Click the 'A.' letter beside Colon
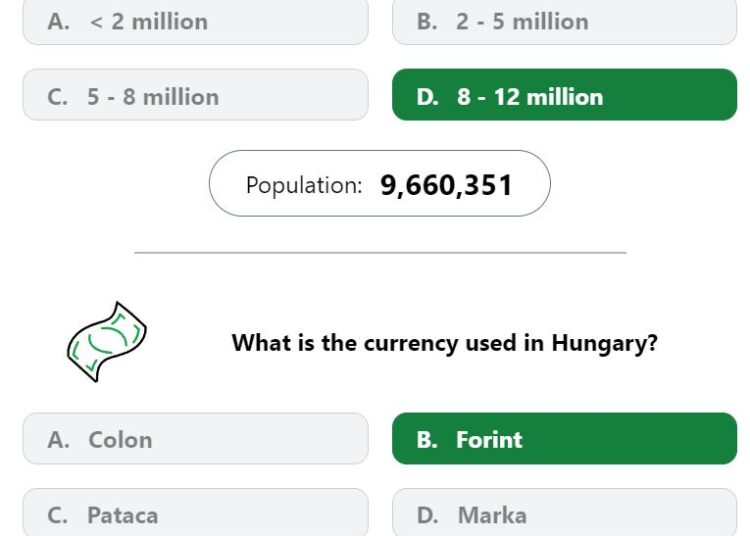This screenshot has width=750, height=536. (58, 440)
